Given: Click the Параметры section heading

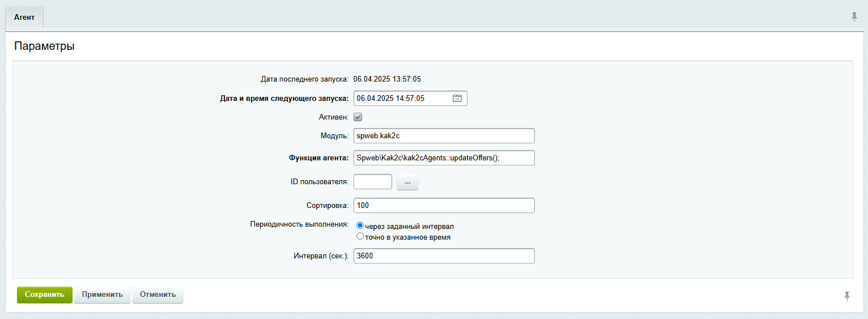Looking at the screenshot, I should click(x=44, y=46).
